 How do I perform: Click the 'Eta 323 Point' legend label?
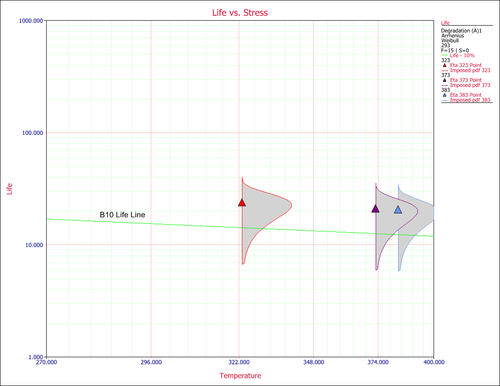[x=466, y=65]
